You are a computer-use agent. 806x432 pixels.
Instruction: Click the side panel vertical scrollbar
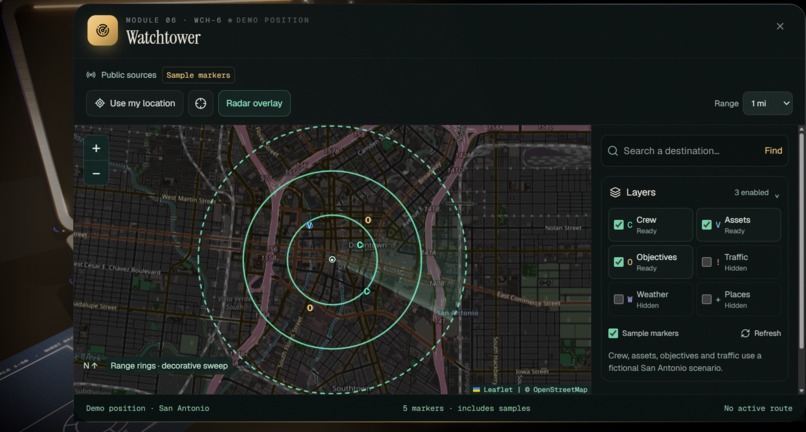point(801,242)
